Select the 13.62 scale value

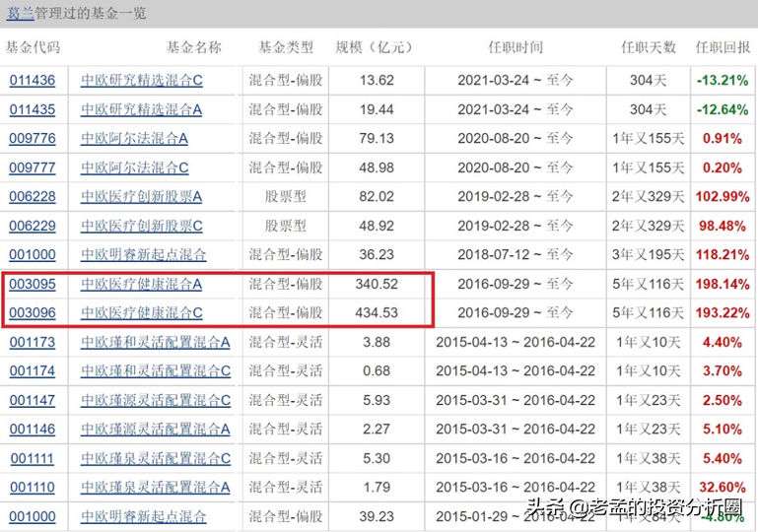pyautogui.click(x=377, y=80)
